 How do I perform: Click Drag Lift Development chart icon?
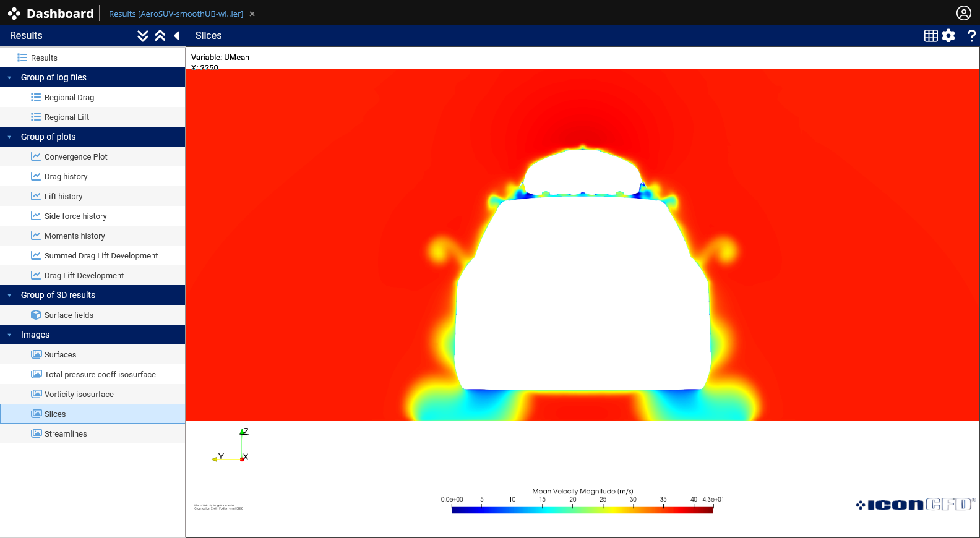pyautogui.click(x=36, y=275)
